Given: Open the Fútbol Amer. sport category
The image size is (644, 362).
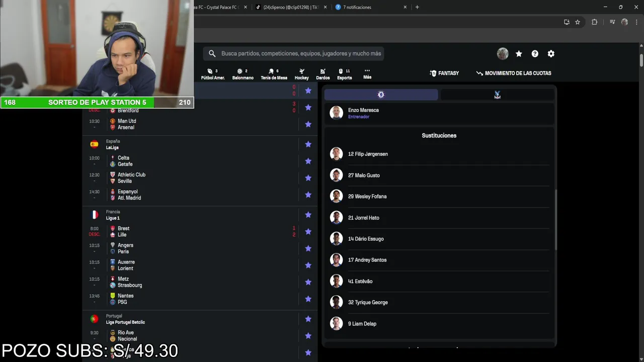Looking at the screenshot, I should 213,74.
